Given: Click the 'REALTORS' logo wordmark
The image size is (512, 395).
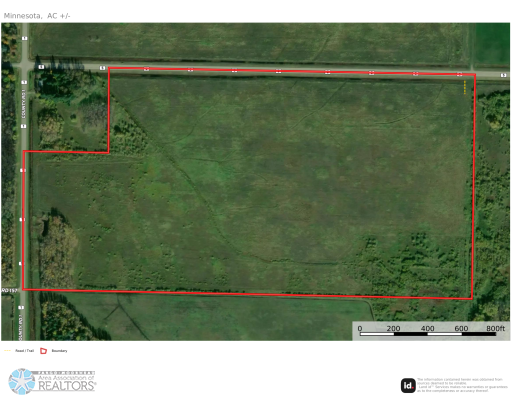Looking at the screenshot, I should (x=67, y=386).
